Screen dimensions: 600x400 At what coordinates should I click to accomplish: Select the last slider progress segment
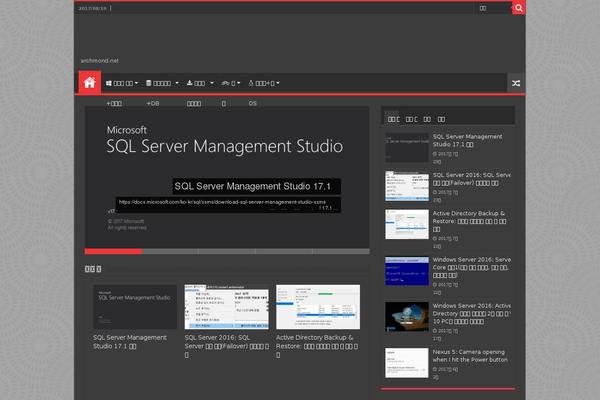click(x=341, y=251)
